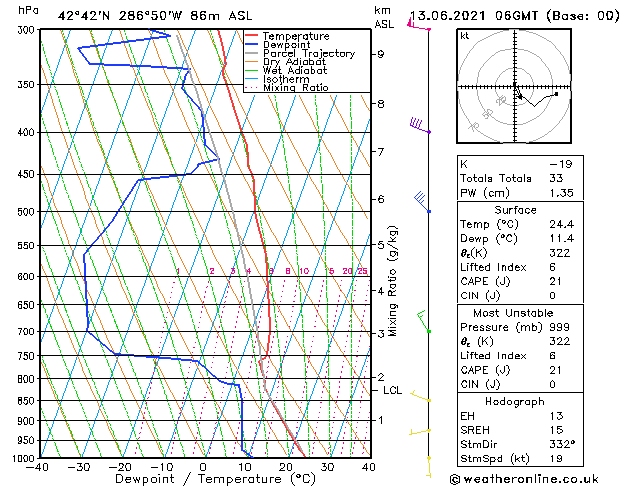Click the weatheronline.co.uk copyright text
Image resolution: width=629 pixels, height=486 pixels.
click(x=524, y=479)
